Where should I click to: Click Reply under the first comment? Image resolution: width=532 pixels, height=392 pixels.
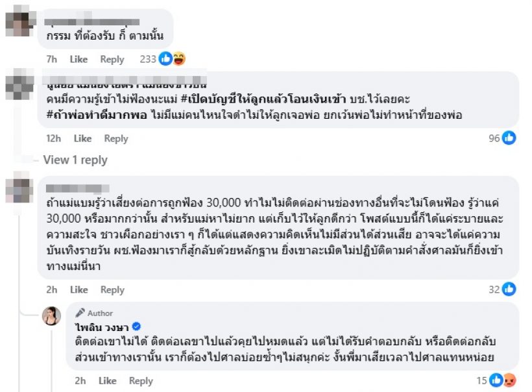(112, 59)
